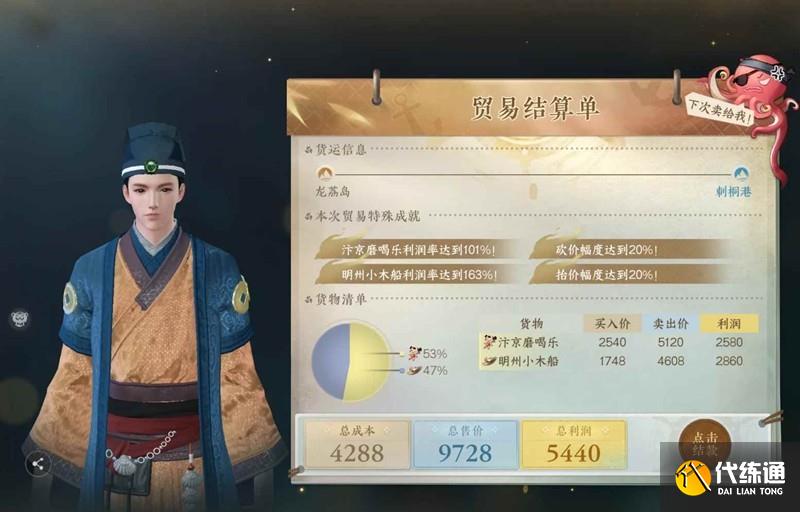Click the 汴京磨喝乐 doll icon in goods table
This screenshot has width=800, height=512.
(490, 342)
